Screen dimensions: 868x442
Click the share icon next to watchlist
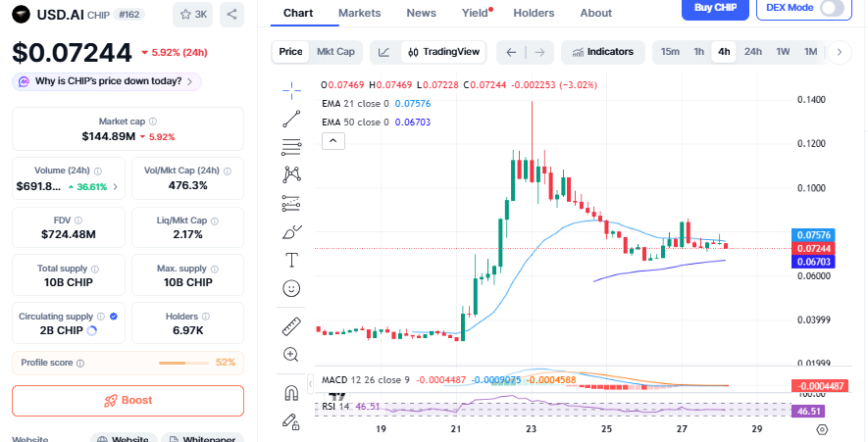pos(231,14)
